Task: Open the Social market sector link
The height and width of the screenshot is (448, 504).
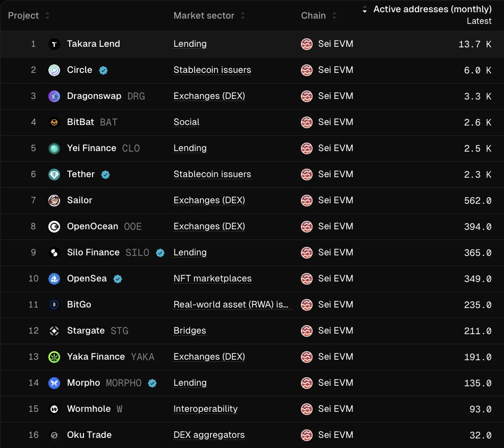Action: tap(187, 122)
